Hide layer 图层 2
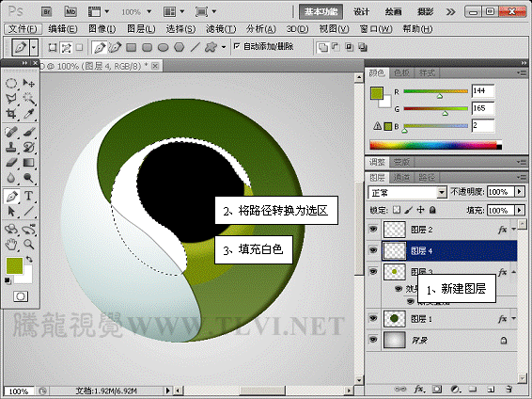 pos(373,229)
